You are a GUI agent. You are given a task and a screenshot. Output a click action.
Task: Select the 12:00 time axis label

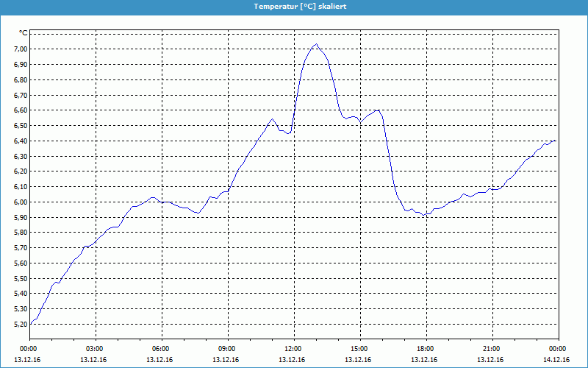(293, 349)
